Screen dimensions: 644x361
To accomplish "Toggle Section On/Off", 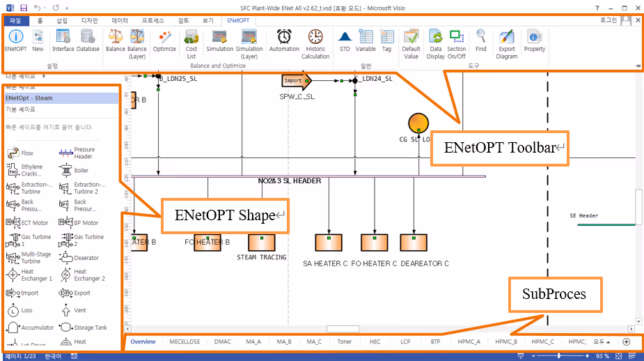I will click(x=456, y=44).
